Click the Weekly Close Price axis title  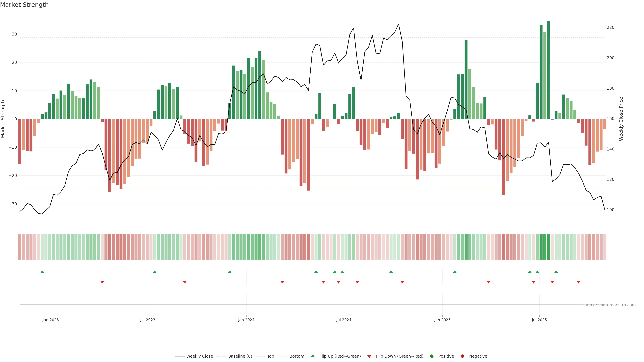point(621,119)
